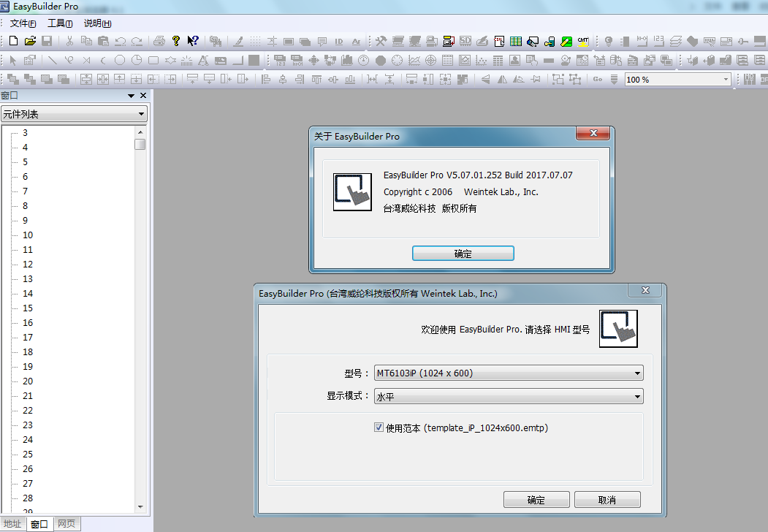
Task: Open the 文件 menu
Action: (x=23, y=23)
